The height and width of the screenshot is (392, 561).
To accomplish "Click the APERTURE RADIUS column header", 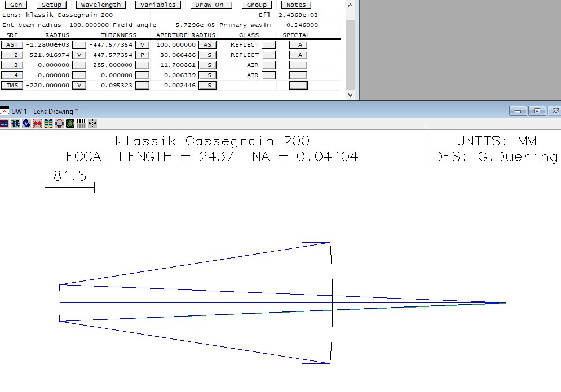I will click(185, 35).
